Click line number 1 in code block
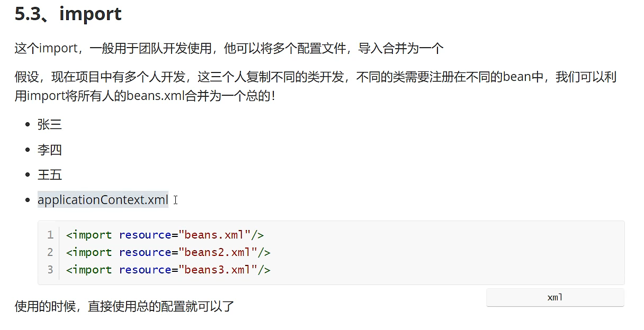This screenshot has width=644, height=330. tap(50, 235)
